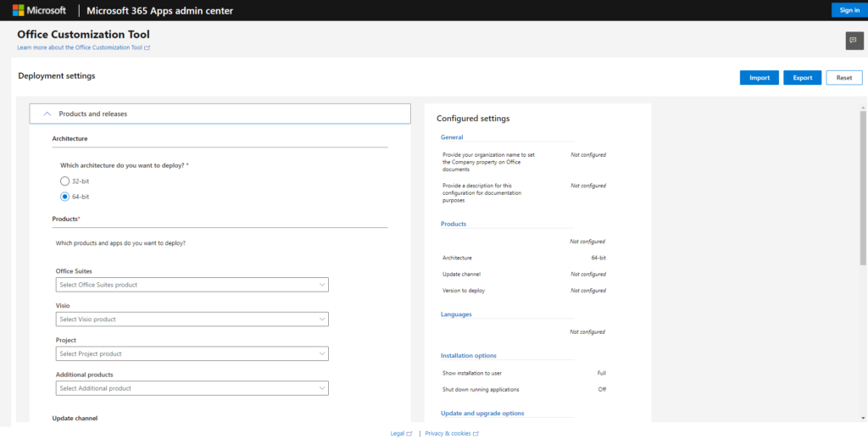Click 'Provide your organization name' setting text

(x=489, y=162)
